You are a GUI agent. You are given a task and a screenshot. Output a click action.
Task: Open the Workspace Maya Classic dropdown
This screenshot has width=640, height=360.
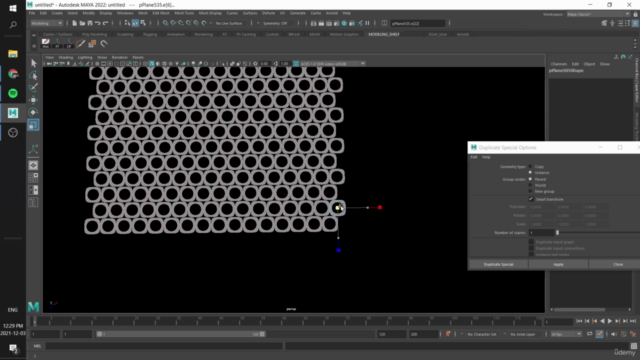598,14
